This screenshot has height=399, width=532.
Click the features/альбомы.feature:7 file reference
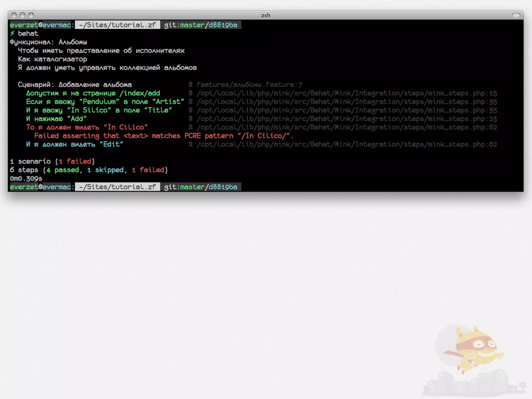pos(249,85)
